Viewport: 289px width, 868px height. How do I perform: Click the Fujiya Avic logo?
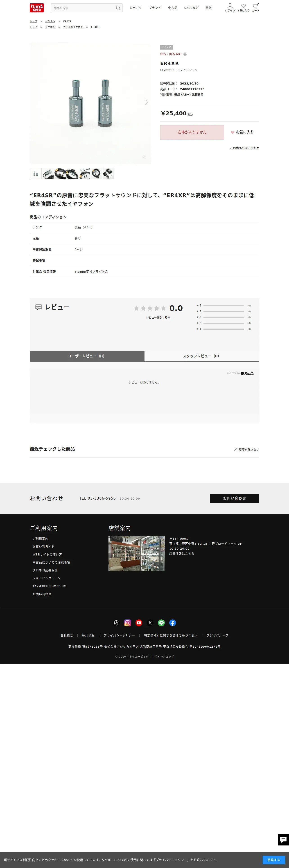click(x=37, y=8)
